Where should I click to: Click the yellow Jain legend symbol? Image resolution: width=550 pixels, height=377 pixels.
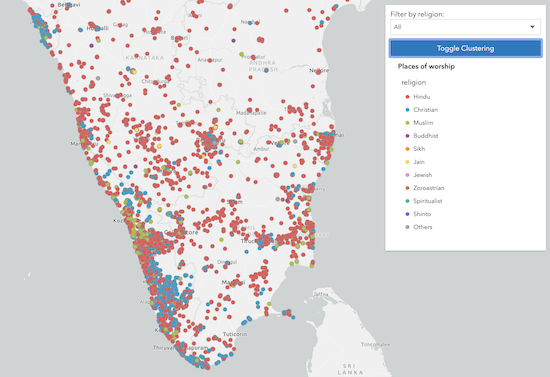coord(407,162)
